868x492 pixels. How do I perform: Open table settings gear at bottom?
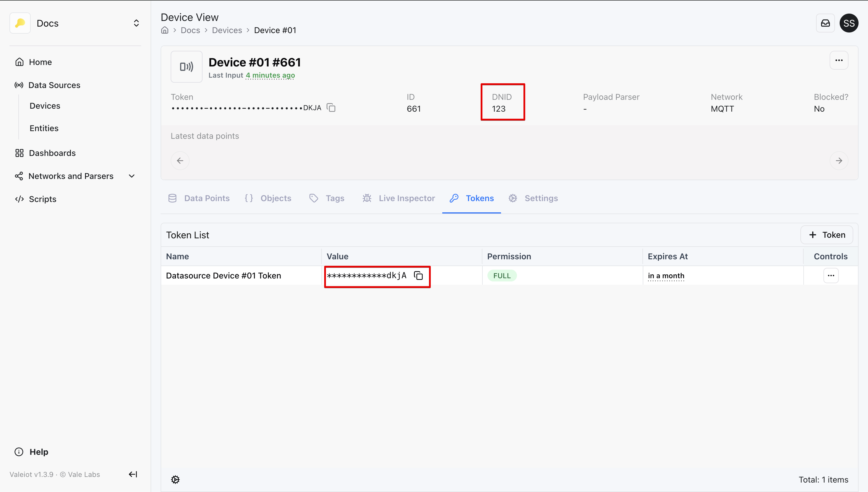point(175,479)
